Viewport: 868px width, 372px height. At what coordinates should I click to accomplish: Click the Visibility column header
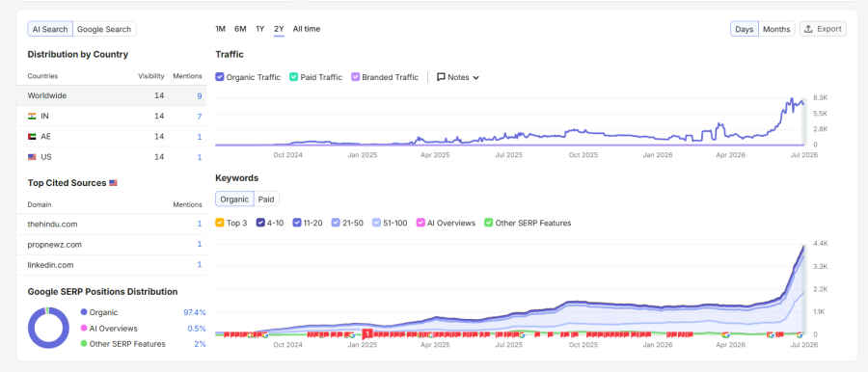151,76
